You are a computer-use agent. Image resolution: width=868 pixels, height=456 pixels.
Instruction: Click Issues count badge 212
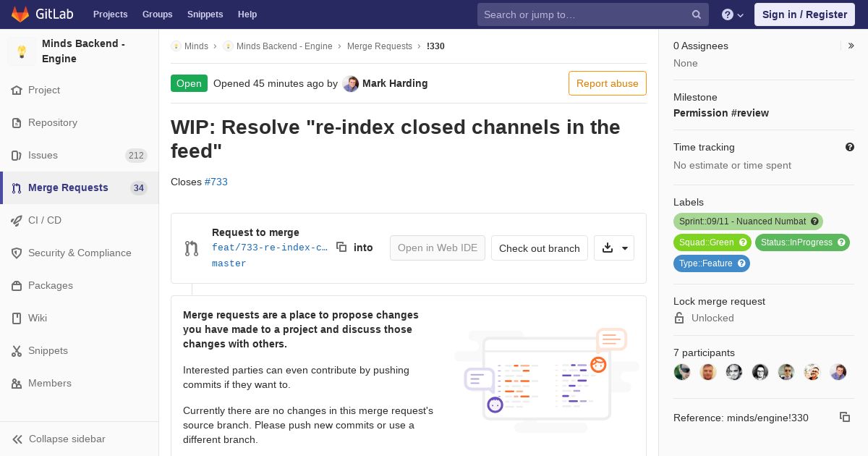click(136, 156)
